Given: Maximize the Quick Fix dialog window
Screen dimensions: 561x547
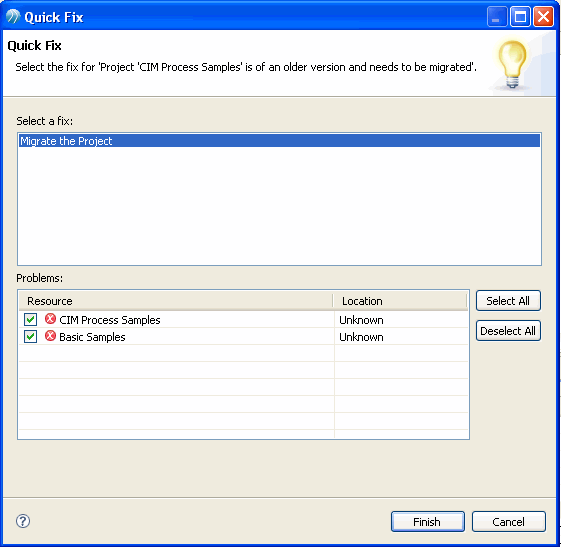Looking at the screenshot, I should point(520,17).
